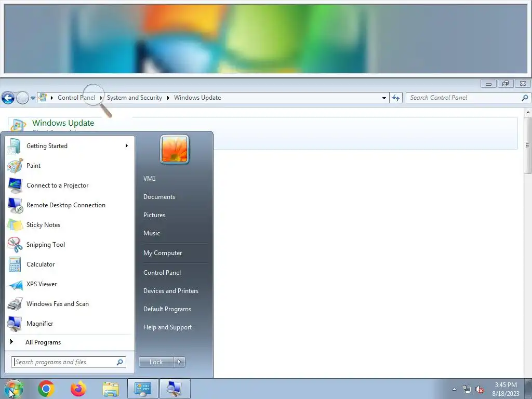Image resolution: width=532 pixels, height=399 pixels.
Task: Open Windows Explorer from taskbar
Action: click(x=111, y=389)
